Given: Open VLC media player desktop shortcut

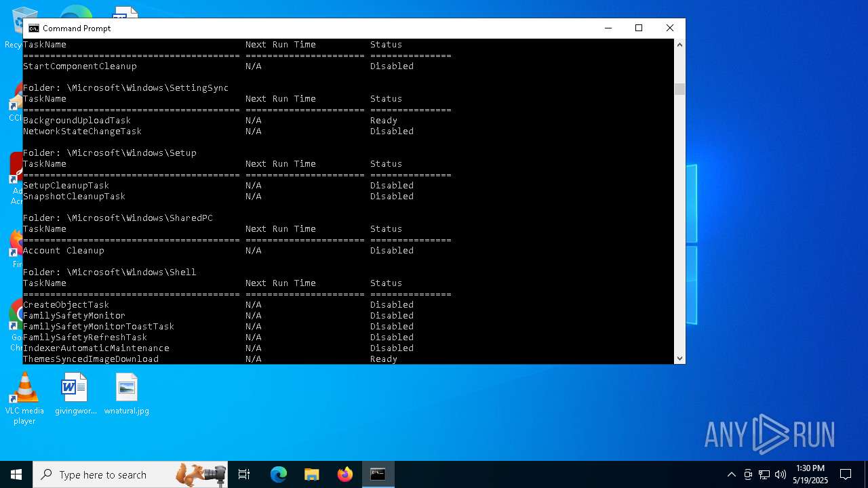Looking at the screenshot, I should (24, 399).
